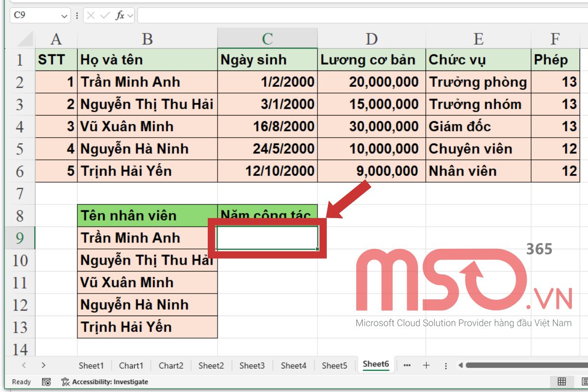588x392 pixels.
Task: Select salary cell 30,000,000
Action: 372,126
